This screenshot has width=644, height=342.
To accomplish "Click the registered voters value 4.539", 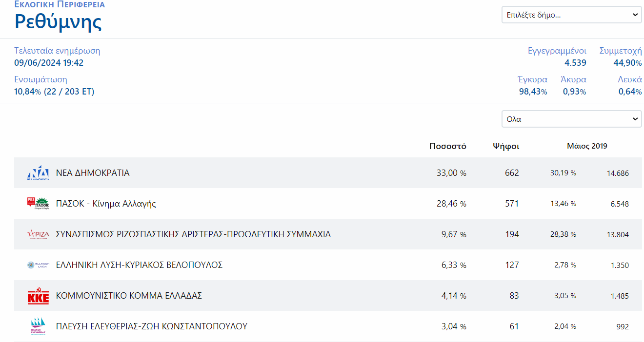I will [575, 63].
